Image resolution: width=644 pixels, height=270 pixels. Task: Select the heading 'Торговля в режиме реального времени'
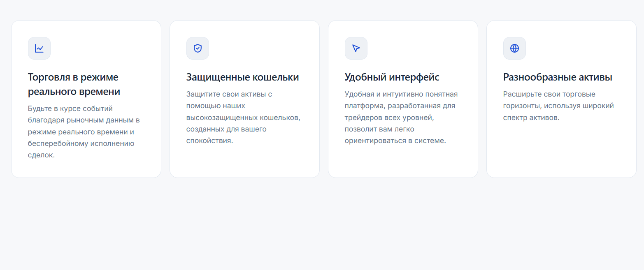tap(74, 84)
